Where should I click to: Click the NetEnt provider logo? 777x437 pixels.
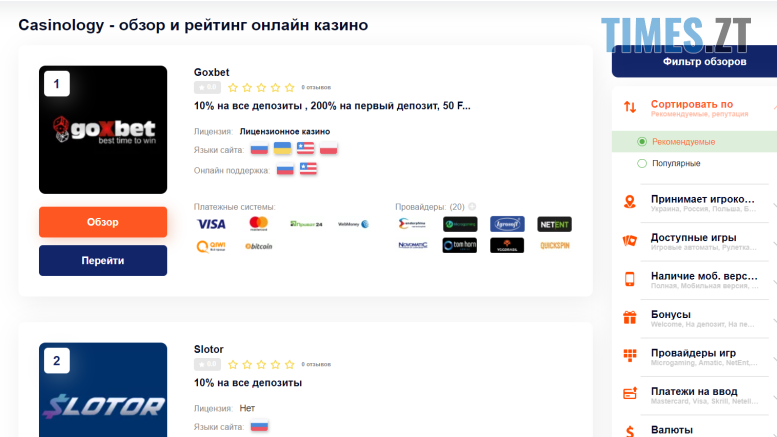coord(554,224)
